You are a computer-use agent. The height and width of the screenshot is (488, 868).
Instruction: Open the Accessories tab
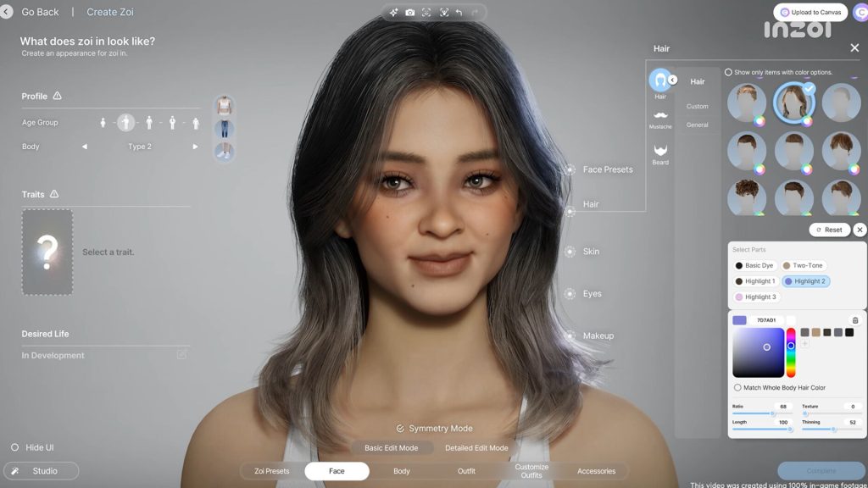tap(596, 471)
